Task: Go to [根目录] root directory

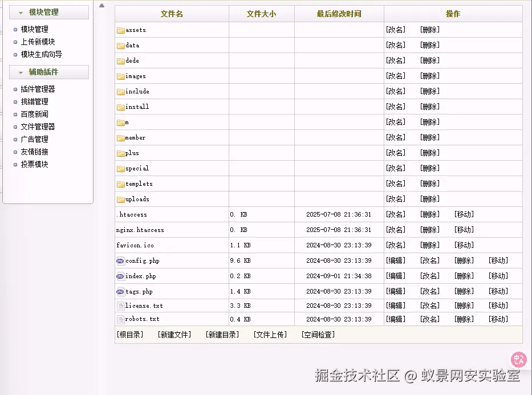Action: (130, 335)
